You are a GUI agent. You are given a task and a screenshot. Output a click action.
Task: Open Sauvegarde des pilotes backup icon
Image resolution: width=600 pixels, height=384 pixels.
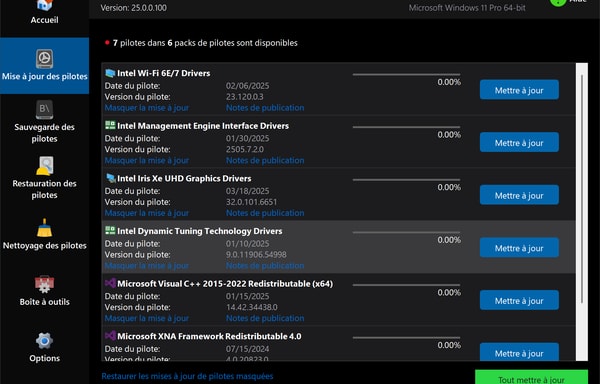(x=44, y=110)
